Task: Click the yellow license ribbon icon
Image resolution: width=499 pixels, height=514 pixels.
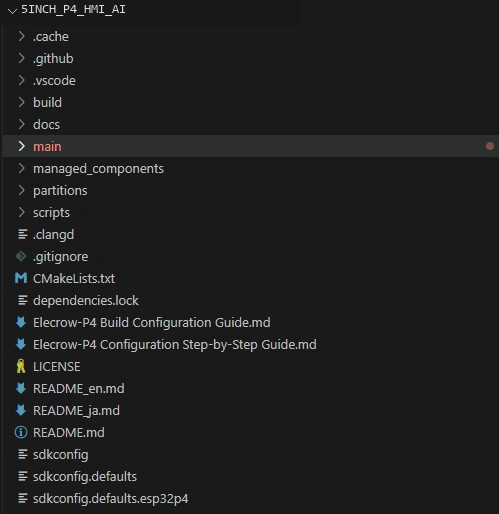Action: (x=21, y=366)
